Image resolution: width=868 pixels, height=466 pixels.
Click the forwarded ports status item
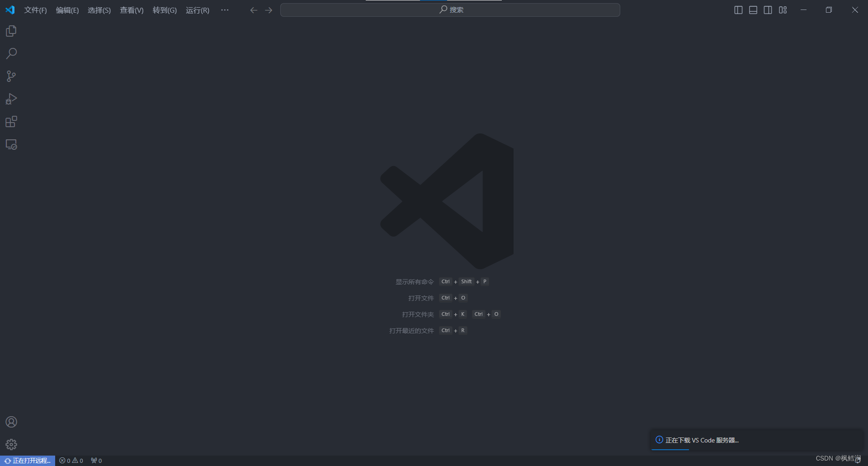pyautogui.click(x=96, y=461)
